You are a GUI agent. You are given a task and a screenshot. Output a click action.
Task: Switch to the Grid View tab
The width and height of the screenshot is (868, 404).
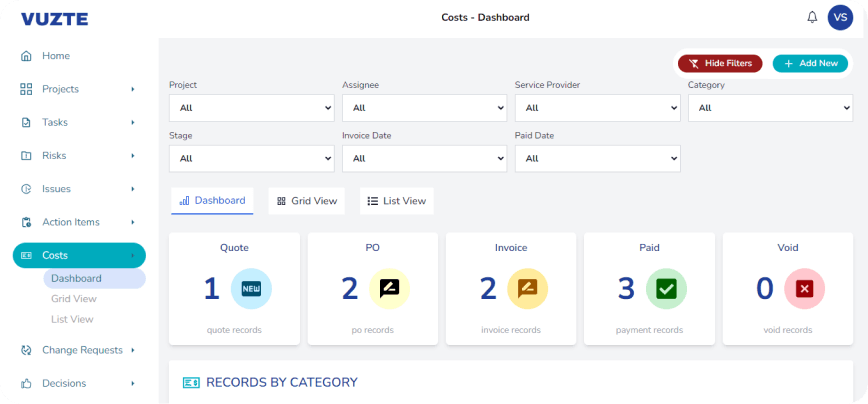tap(307, 201)
